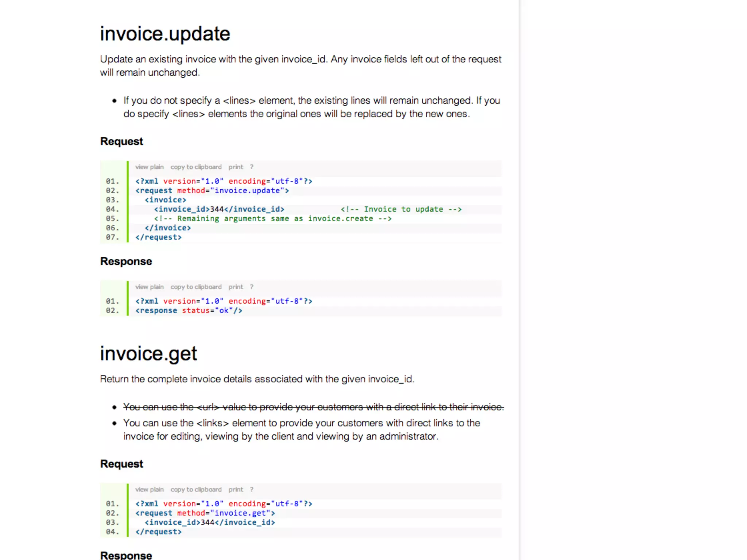Click 'copy to clipboard' in invoice.get request block

(196, 489)
